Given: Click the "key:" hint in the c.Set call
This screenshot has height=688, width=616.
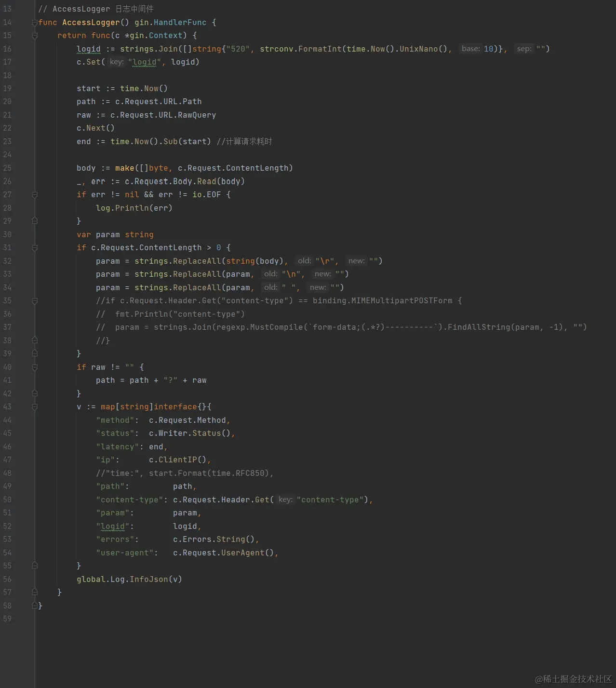Looking at the screenshot, I should click(x=117, y=62).
